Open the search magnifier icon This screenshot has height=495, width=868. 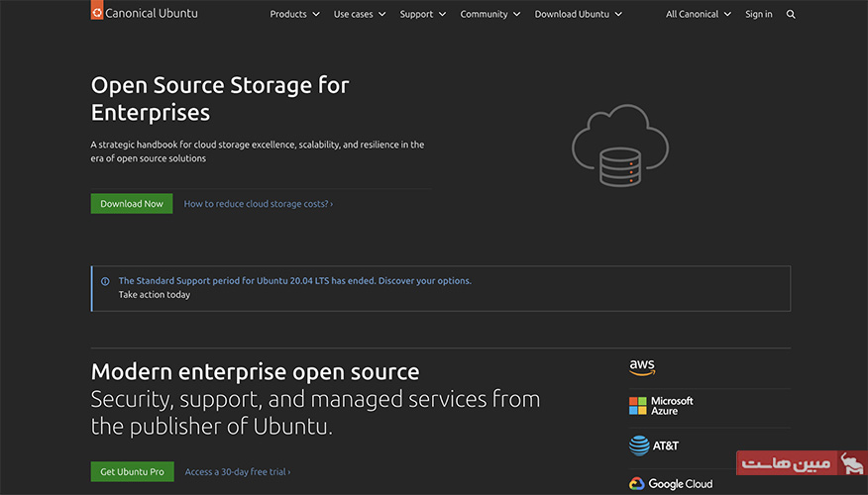click(x=791, y=15)
